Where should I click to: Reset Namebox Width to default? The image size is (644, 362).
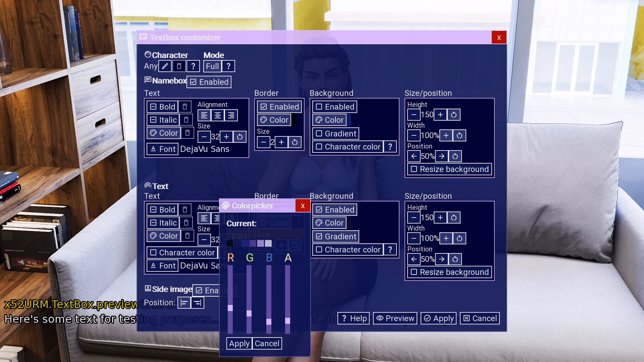tap(460, 135)
